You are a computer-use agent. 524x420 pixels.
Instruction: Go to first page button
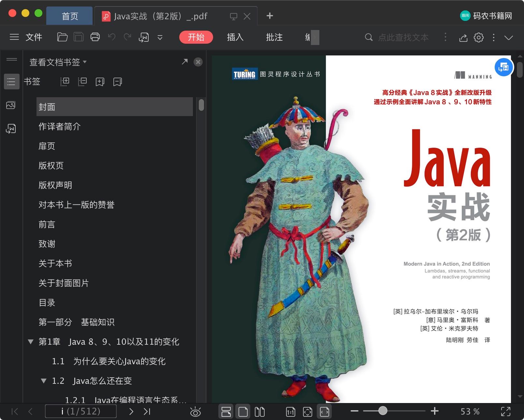15,412
